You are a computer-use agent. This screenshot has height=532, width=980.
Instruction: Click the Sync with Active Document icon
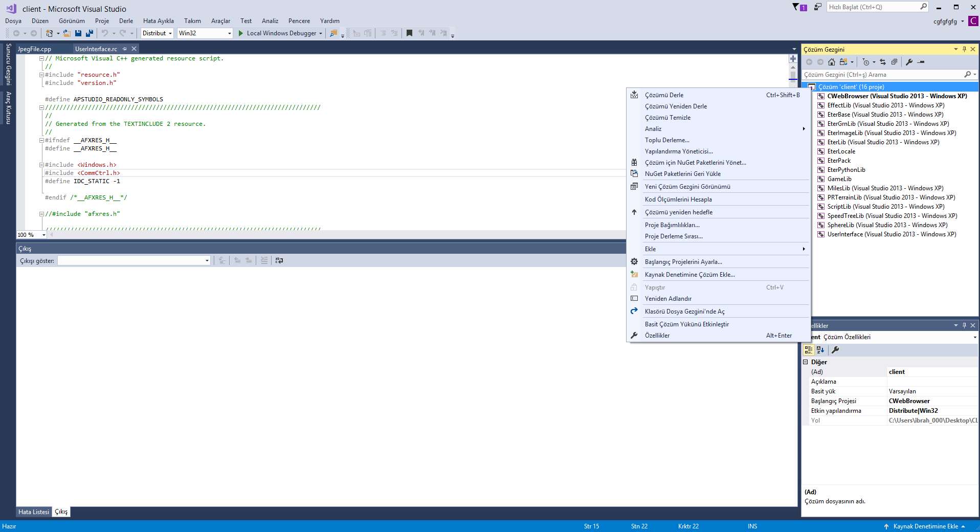point(883,62)
